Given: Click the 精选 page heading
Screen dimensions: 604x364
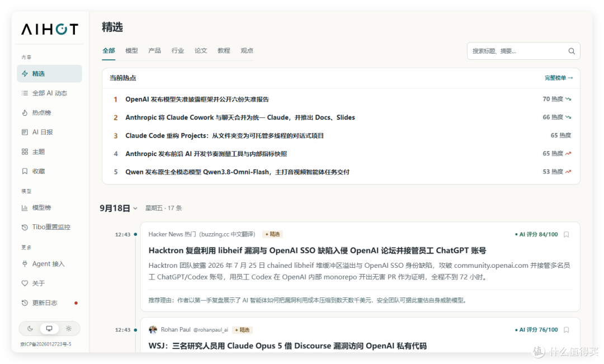Looking at the screenshot, I should 112,27.
